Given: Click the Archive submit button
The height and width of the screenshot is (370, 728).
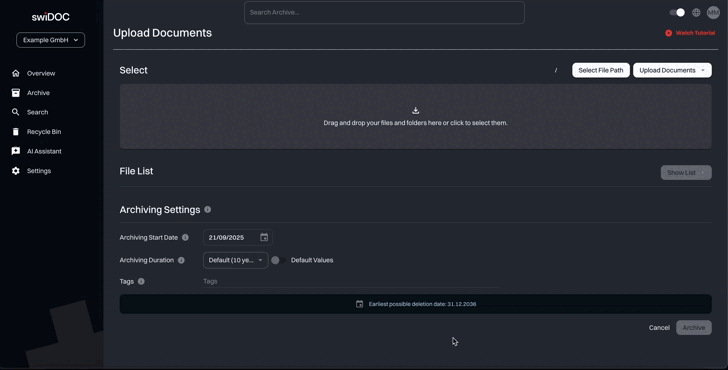Looking at the screenshot, I should [x=694, y=328].
